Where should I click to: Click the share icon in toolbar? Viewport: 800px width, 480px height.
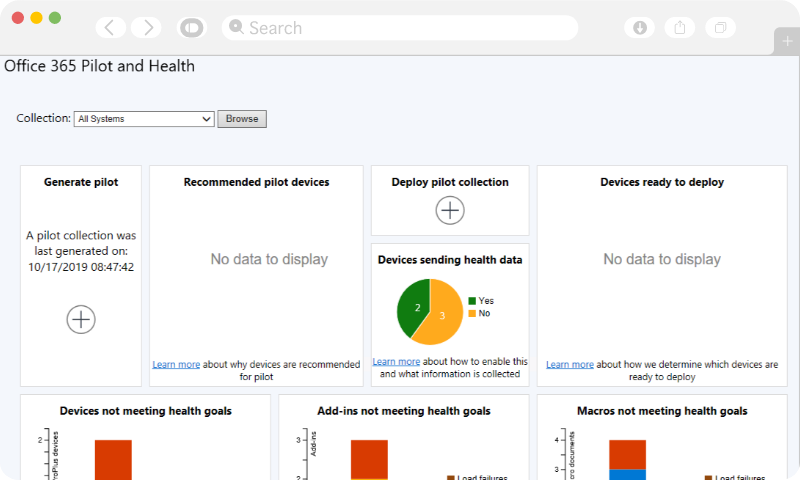click(680, 28)
